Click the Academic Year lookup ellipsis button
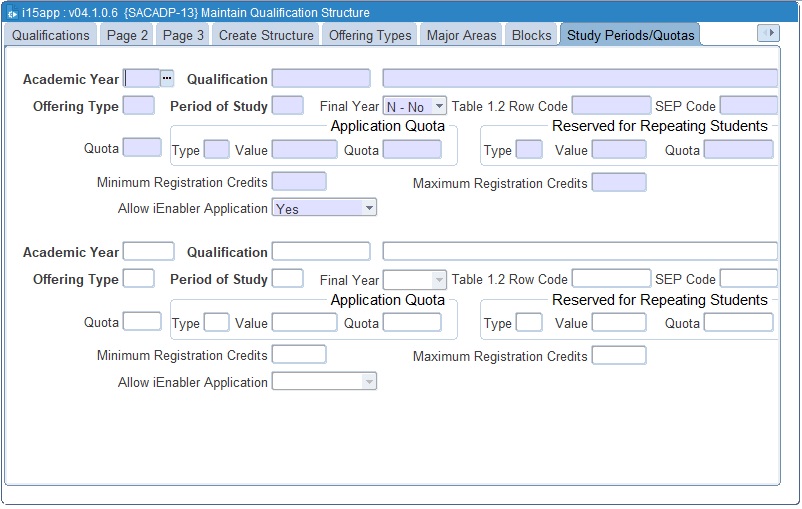The width and height of the screenshot is (802, 509). point(167,78)
